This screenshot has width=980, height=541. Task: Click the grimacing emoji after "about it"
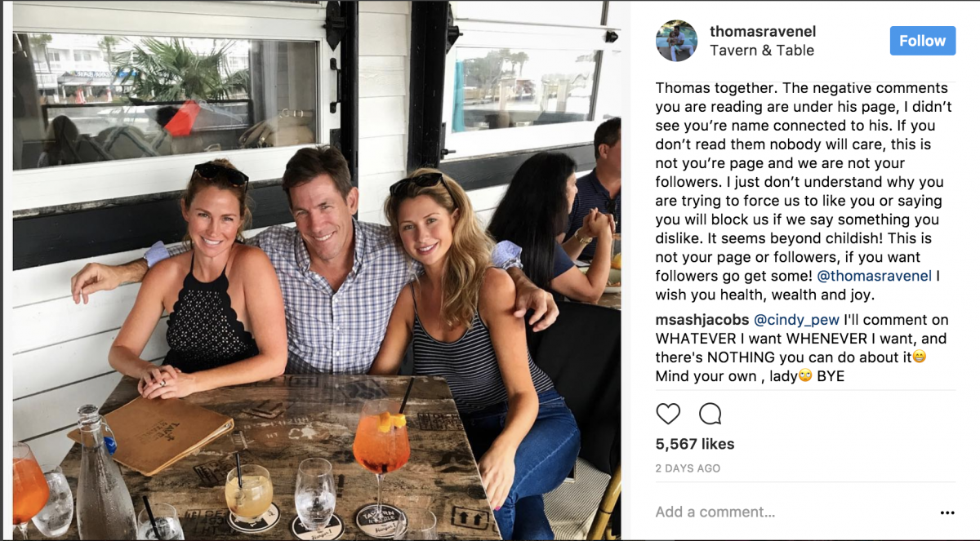click(x=919, y=357)
